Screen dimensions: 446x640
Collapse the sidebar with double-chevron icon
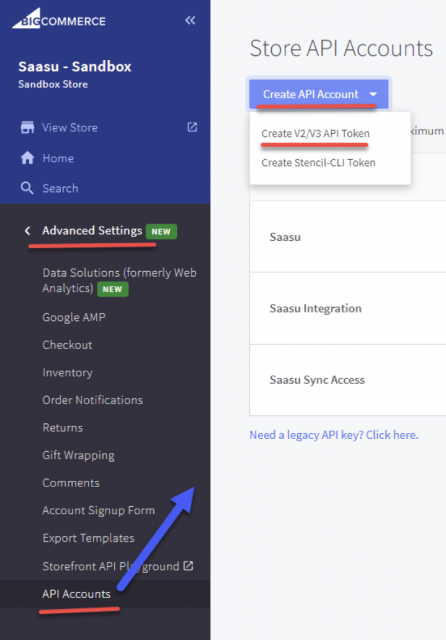pos(190,20)
